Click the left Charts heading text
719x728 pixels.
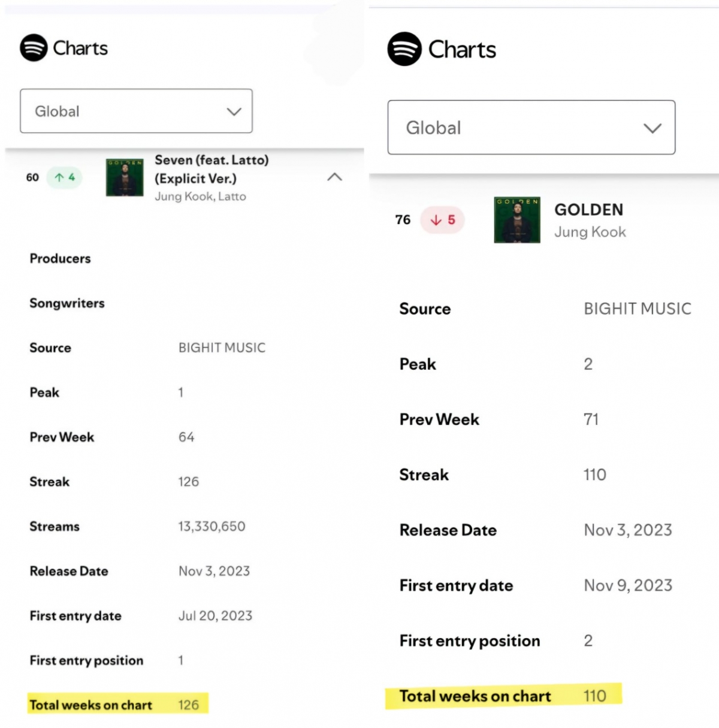click(x=80, y=48)
